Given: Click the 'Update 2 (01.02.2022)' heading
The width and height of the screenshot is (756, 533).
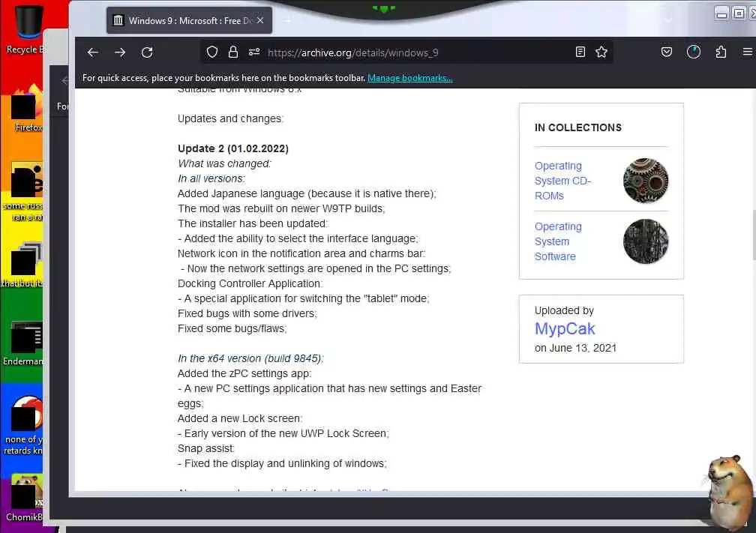Looking at the screenshot, I should click(x=232, y=148).
